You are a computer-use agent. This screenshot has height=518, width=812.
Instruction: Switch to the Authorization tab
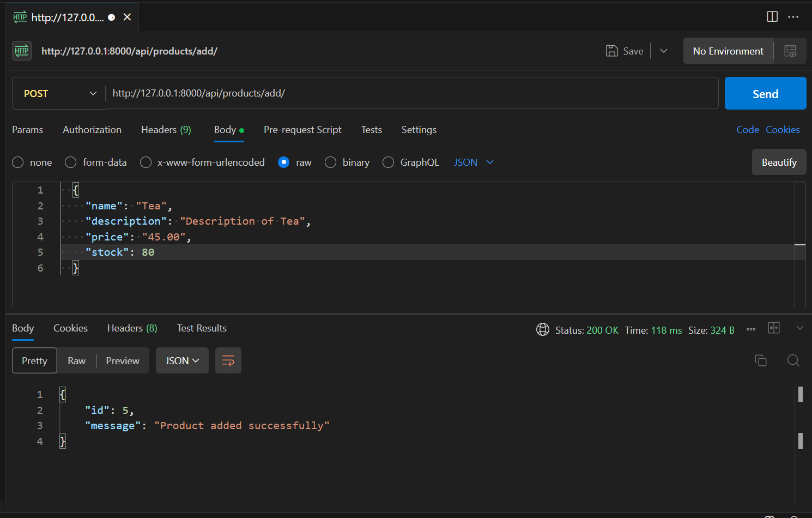(92, 130)
